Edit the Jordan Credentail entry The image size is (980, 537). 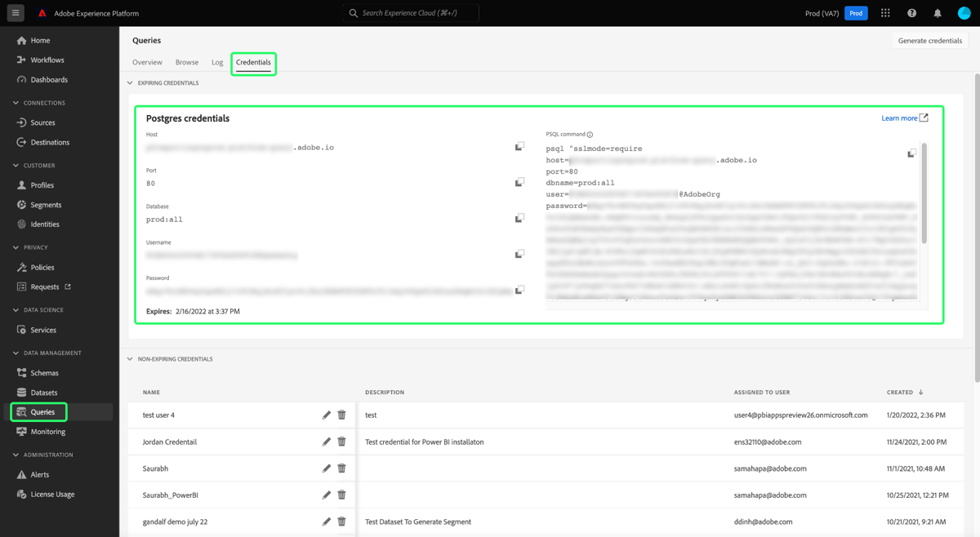(327, 441)
